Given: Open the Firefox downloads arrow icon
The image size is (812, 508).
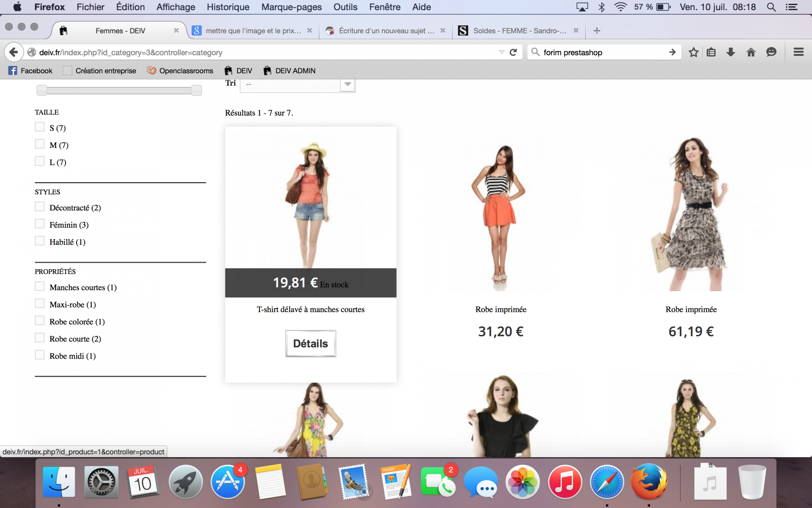Looking at the screenshot, I should [x=730, y=52].
